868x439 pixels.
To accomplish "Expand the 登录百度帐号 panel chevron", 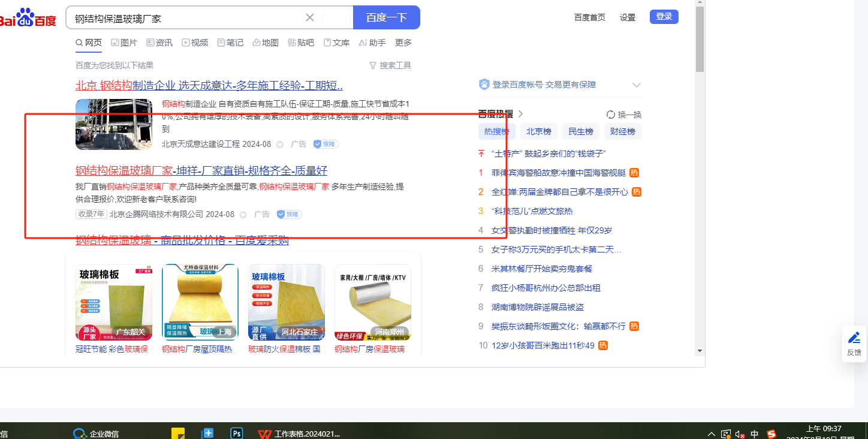I will [x=637, y=85].
